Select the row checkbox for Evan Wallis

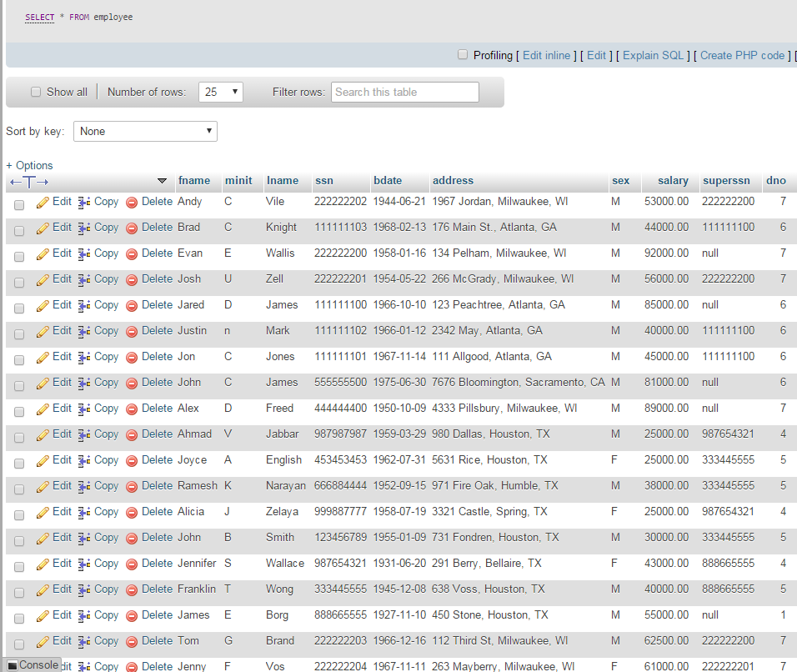pyautogui.click(x=19, y=257)
